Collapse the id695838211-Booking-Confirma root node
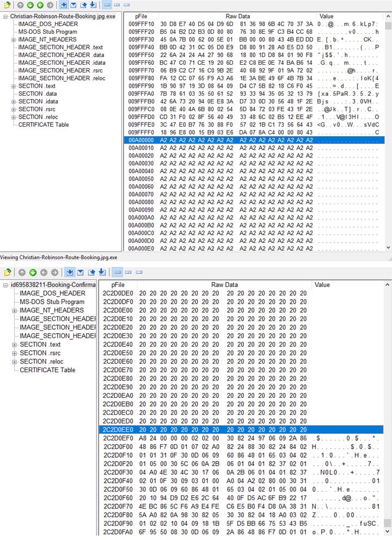392x540 pixels. (5, 285)
